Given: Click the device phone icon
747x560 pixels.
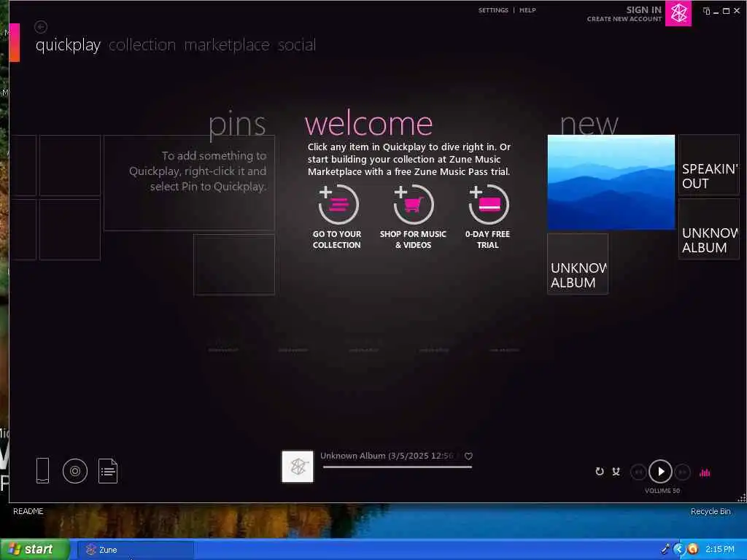Looking at the screenshot, I should click(x=42, y=470).
